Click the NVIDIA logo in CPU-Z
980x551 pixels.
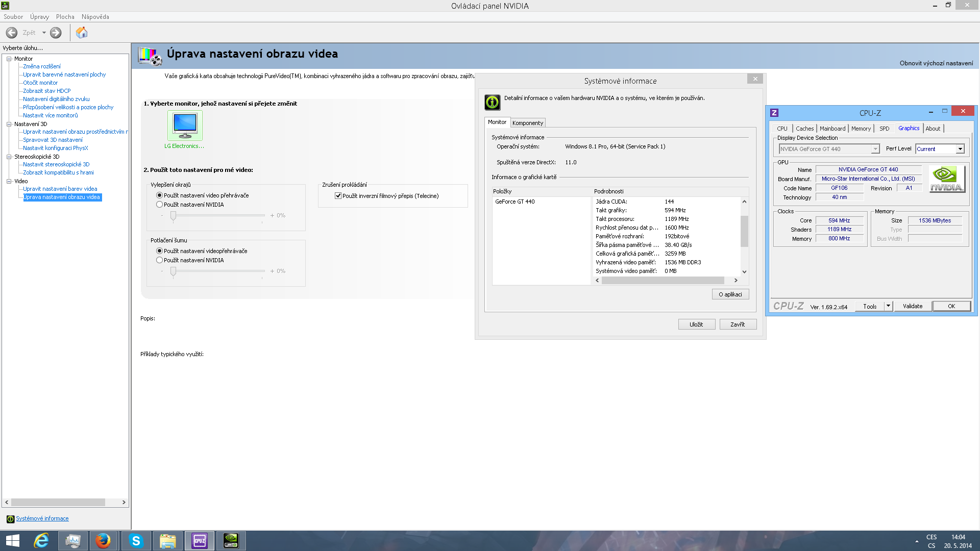click(946, 179)
